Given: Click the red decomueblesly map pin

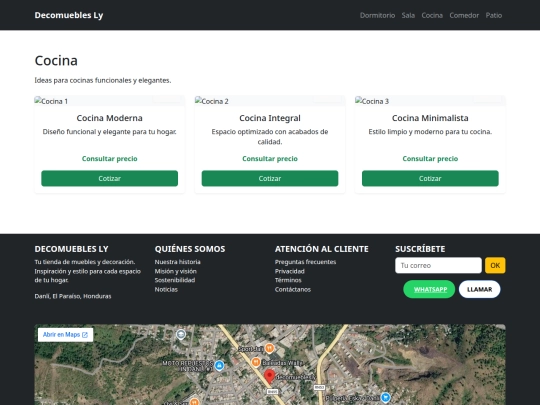Looking at the screenshot, I should (269, 376).
